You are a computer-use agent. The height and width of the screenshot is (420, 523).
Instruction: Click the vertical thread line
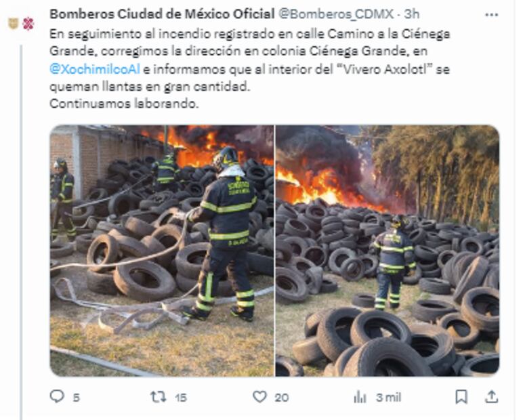point(21,232)
